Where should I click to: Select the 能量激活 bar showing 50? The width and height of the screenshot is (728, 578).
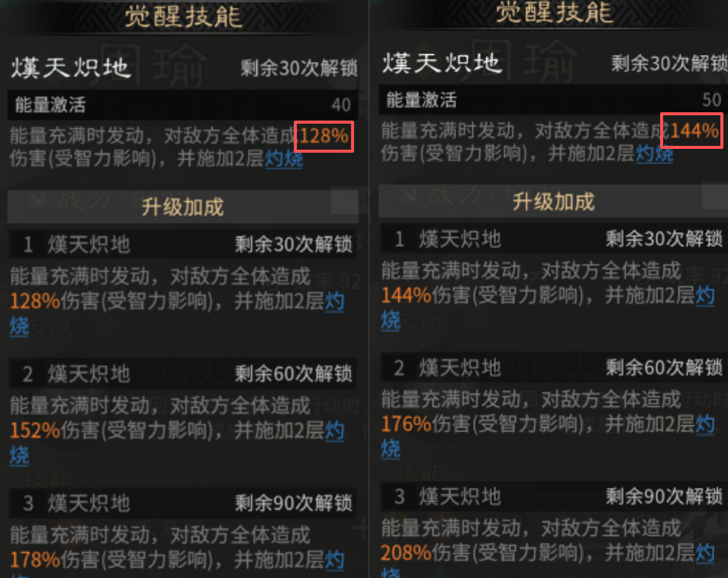(553, 99)
